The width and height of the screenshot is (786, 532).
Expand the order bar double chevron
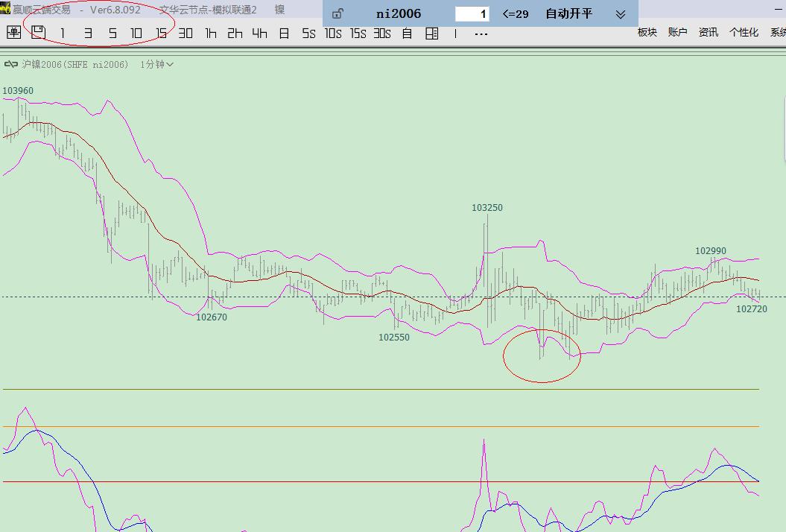click(621, 14)
